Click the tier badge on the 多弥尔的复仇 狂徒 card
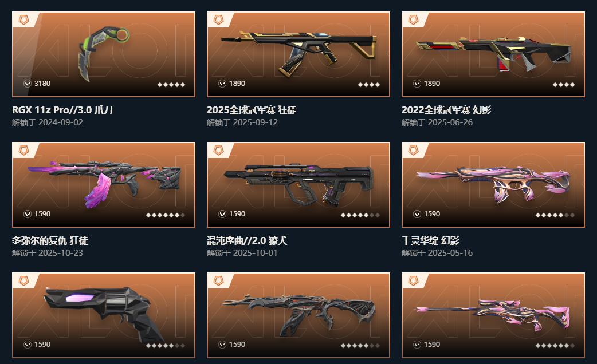This screenshot has width=597, height=364. (x=23, y=151)
